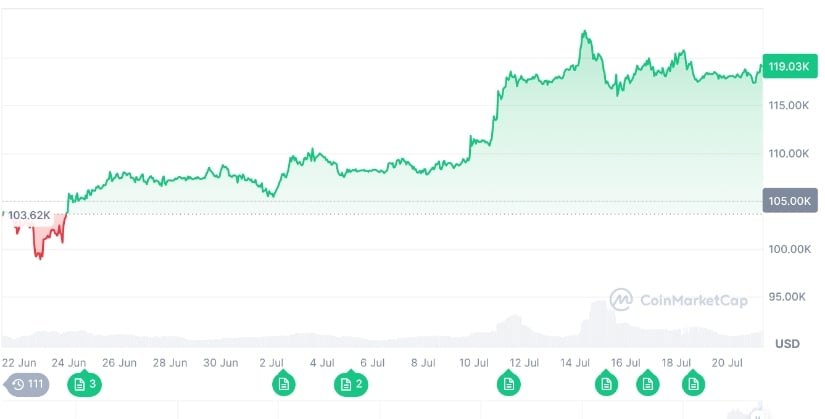
Task: Click the USD currency label
Action: click(x=788, y=343)
